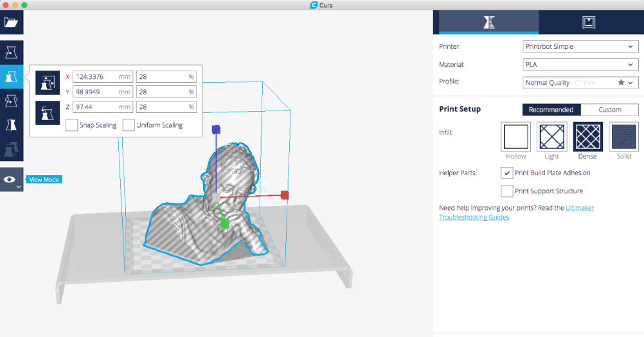This screenshot has height=337, width=644.
Task: Click the Z size field 97.44 mm
Action: (103, 107)
